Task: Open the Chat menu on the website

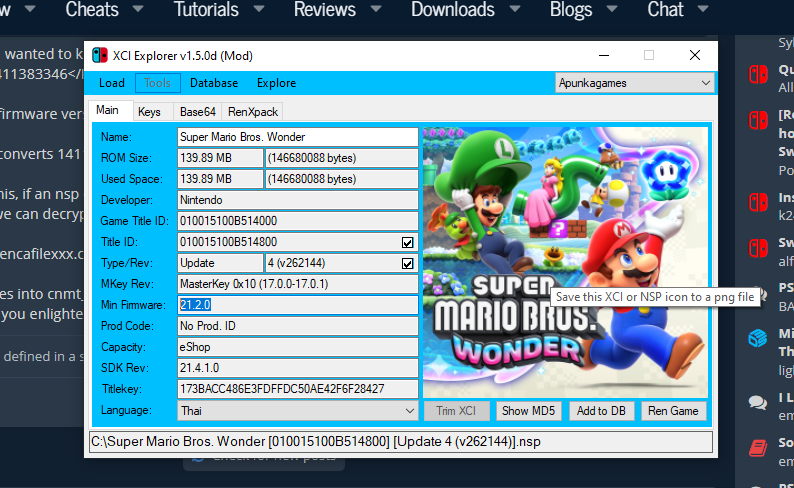Action: pos(665,10)
